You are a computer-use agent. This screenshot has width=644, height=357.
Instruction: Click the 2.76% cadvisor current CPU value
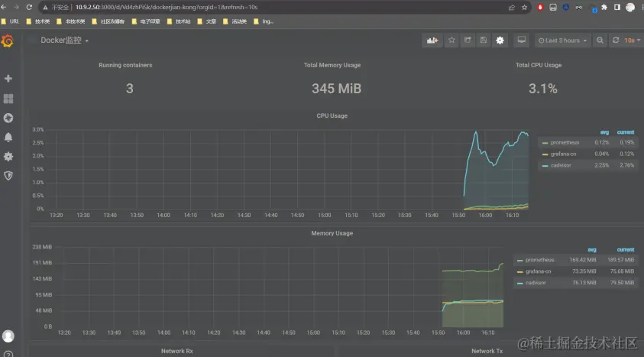tap(626, 166)
